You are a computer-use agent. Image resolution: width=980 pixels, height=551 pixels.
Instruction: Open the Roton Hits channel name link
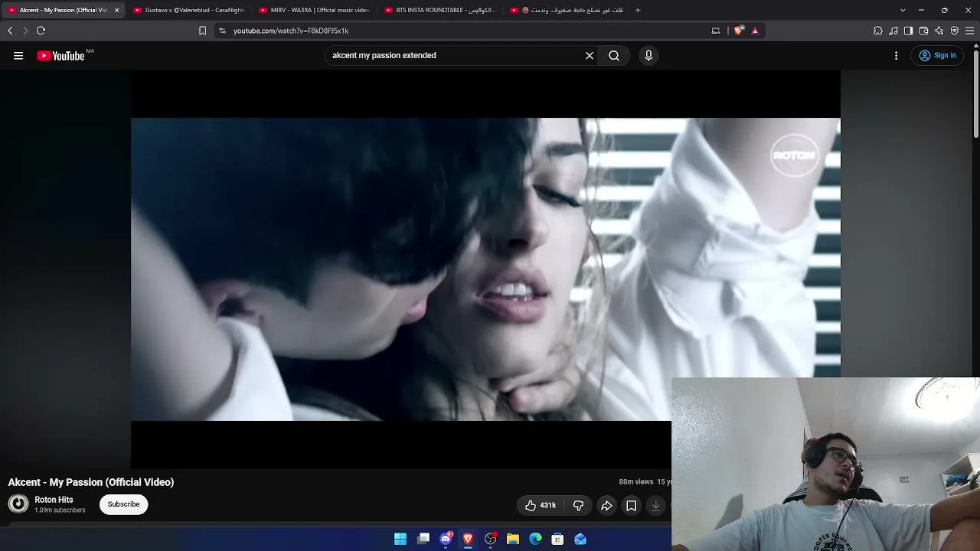[x=54, y=500]
